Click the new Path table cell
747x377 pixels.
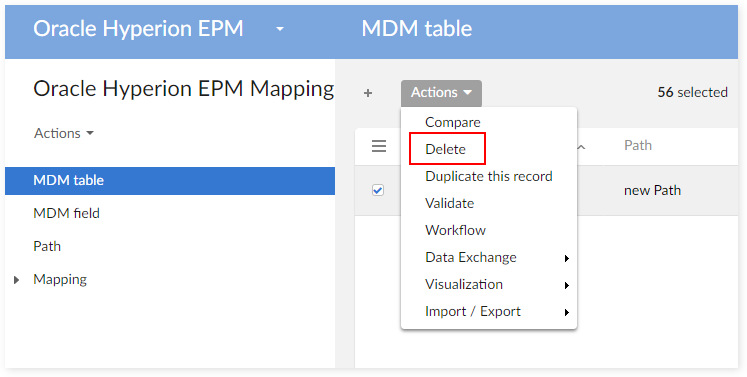(652, 191)
